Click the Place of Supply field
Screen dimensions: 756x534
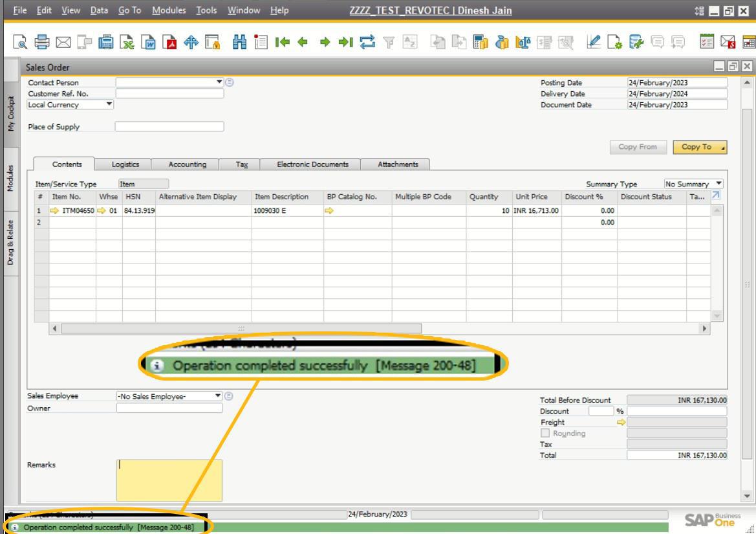169,126
